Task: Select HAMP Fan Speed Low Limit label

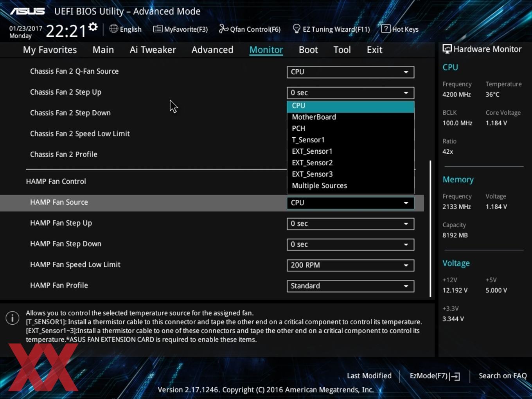Action: coord(75,265)
